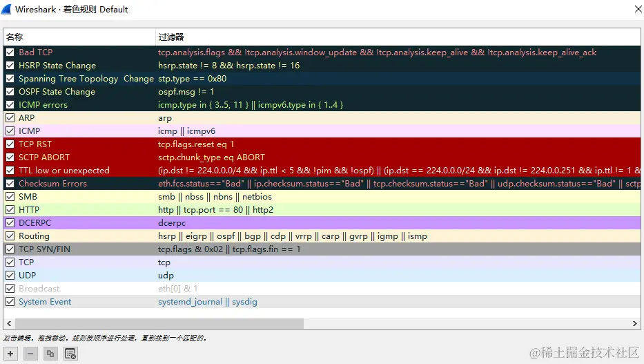Image resolution: width=644 pixels, height=364 pixels.
Task: Click filter 'sctp.chunk_type eq ABORT'
Action: 211,157
